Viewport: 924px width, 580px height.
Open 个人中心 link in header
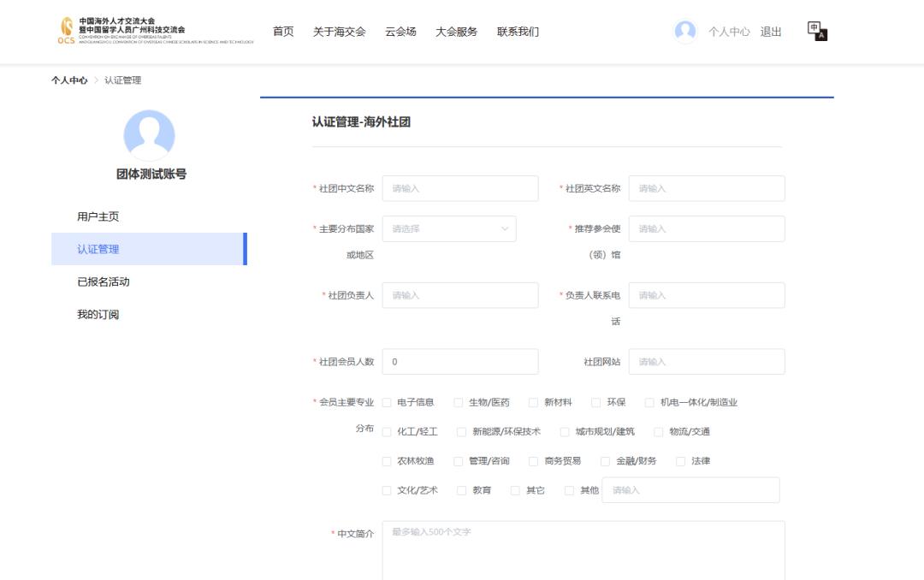729,32
